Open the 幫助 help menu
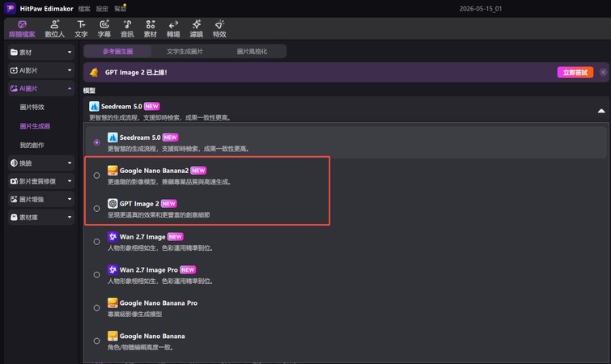 point(120,9)
